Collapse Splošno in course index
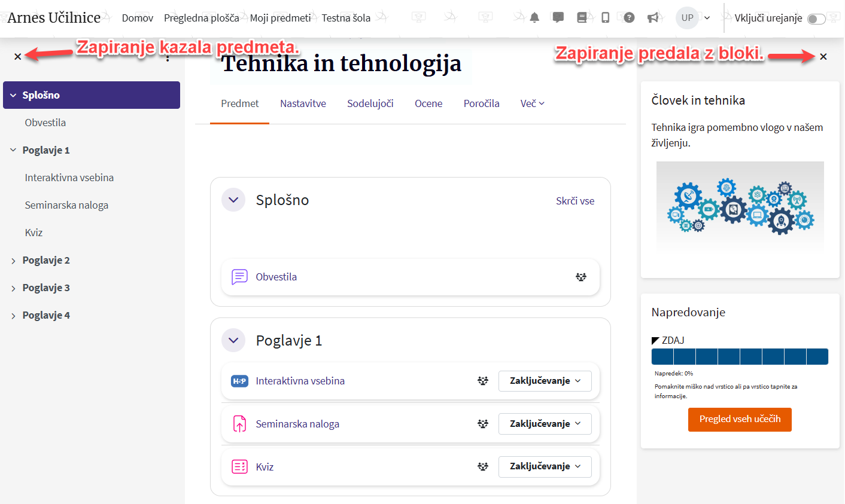845x504 pixels. [x=13, y=95]
